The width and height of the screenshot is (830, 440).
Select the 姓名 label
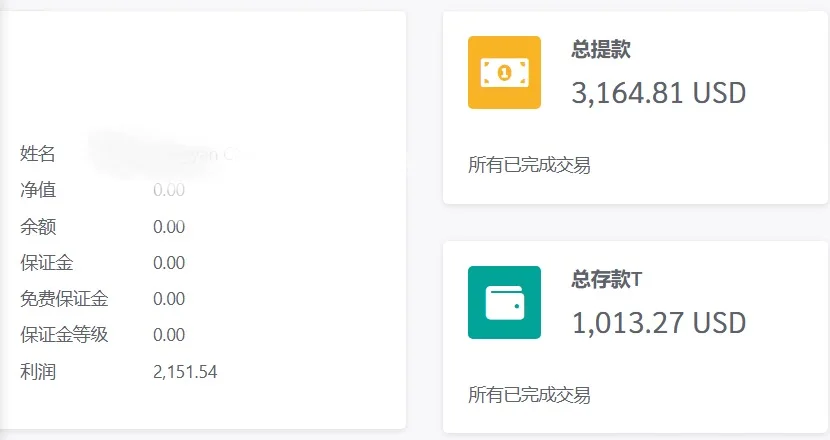coord(38,154)
